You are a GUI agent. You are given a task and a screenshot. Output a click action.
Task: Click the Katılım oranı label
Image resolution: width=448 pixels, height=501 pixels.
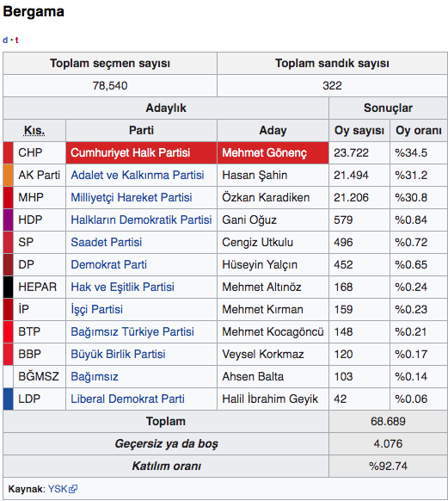pos(167,466)
